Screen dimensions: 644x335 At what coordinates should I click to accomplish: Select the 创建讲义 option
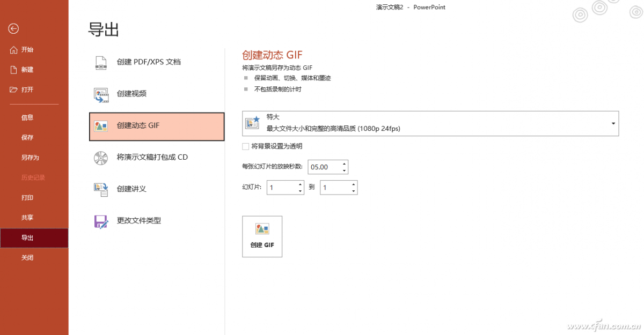[x=157, y=189]
